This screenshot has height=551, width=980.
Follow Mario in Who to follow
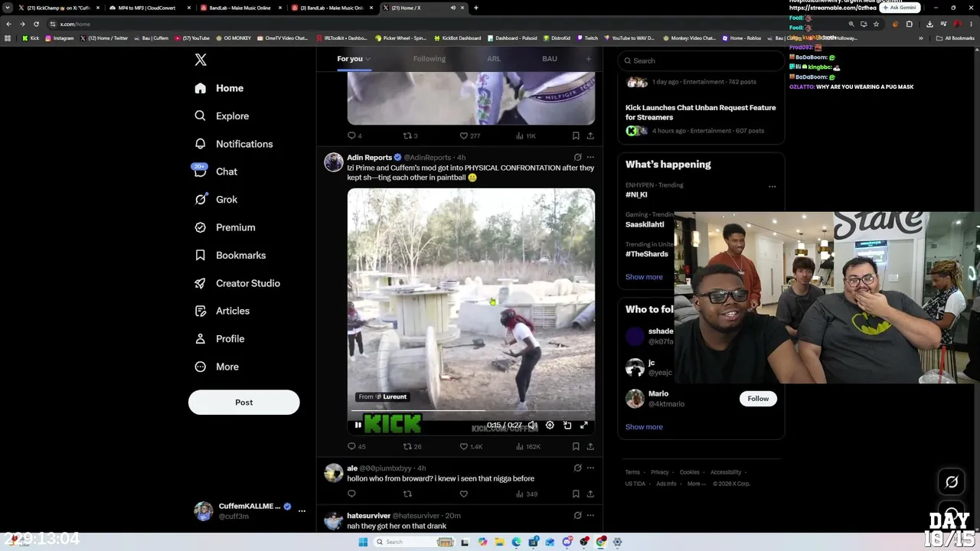point(758,399)
